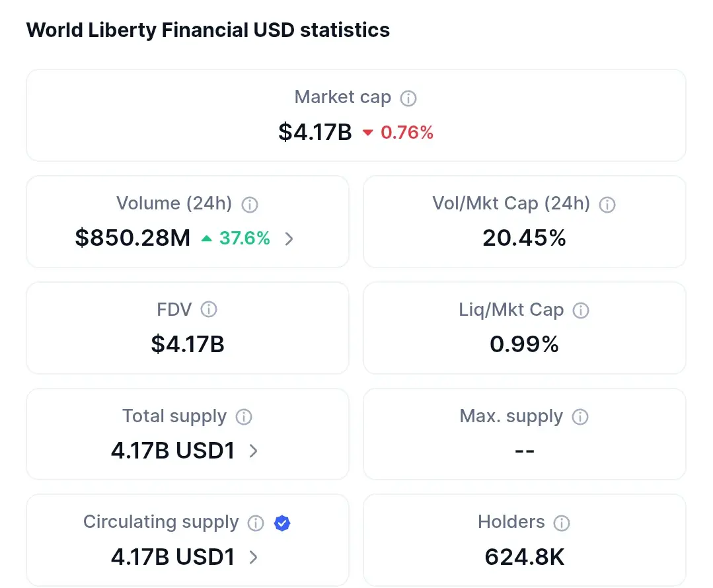Click the blue verified badge beside Circulating supply
713x588 pixels.
pyautogui.click(x=282, y=523)
